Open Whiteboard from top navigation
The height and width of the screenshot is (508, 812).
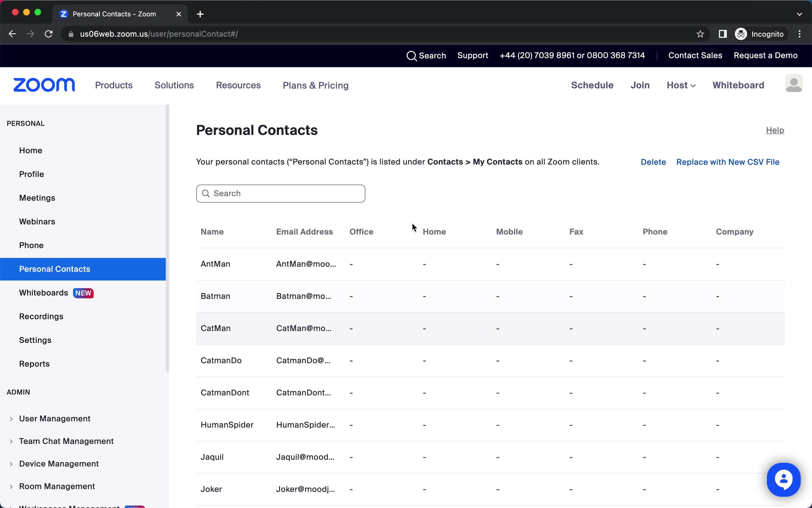point(738,85)
